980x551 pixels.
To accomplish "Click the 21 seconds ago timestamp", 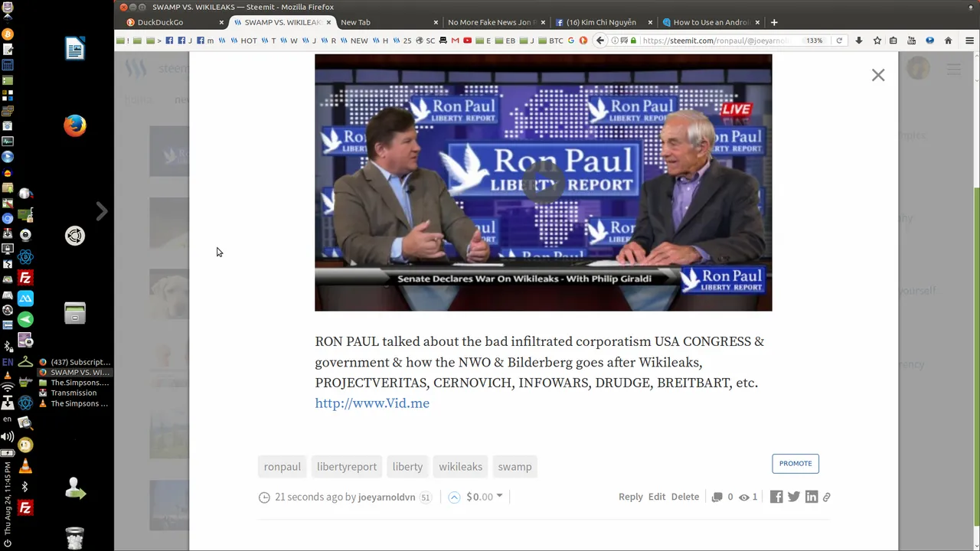I will tap(309, 497).
